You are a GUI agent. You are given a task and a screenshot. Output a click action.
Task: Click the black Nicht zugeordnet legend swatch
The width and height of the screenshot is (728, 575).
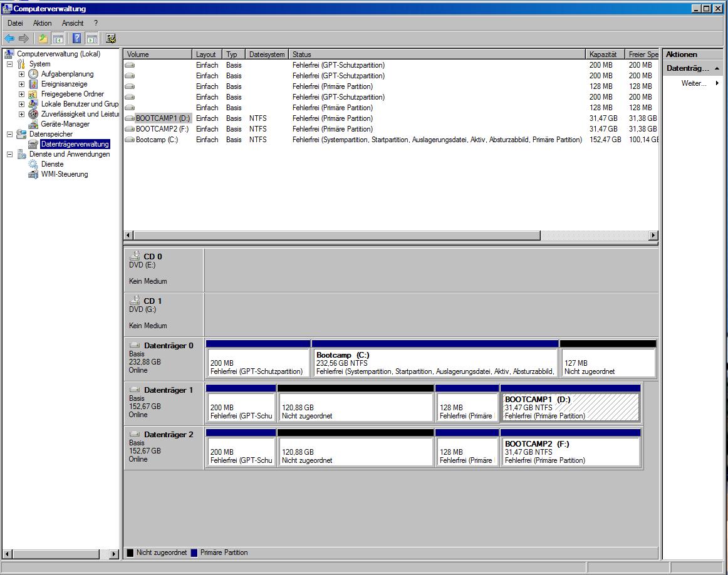130,552
